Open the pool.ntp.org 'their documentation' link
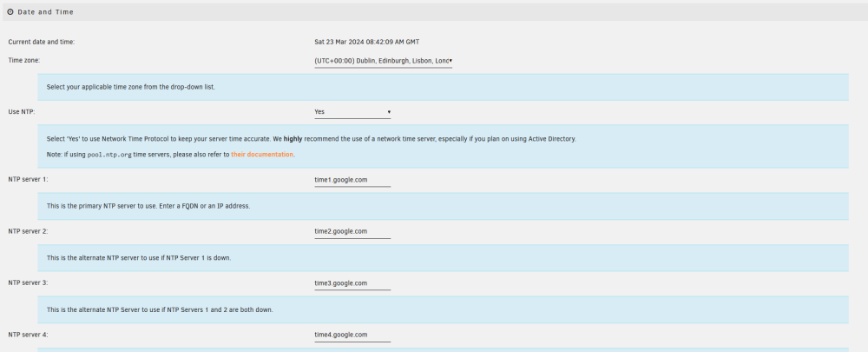868x352 pixels. [x=262, y=155]
